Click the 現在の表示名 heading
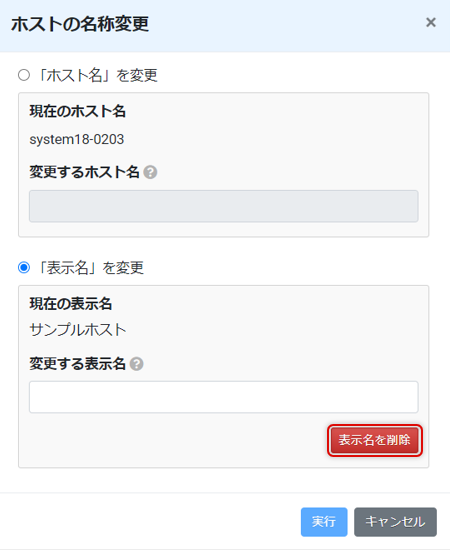The width and height of the screenshot is (450, 550). tap(71, 304)
